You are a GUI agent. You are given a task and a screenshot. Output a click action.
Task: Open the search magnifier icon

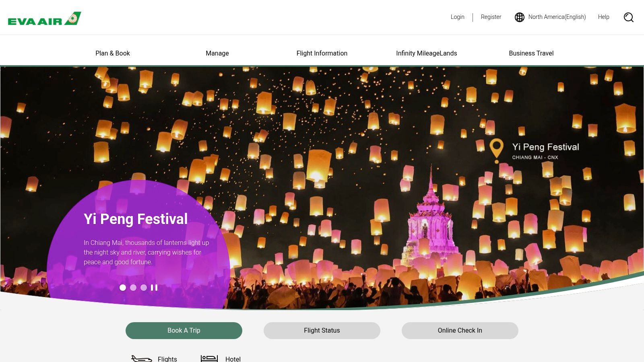628,17
